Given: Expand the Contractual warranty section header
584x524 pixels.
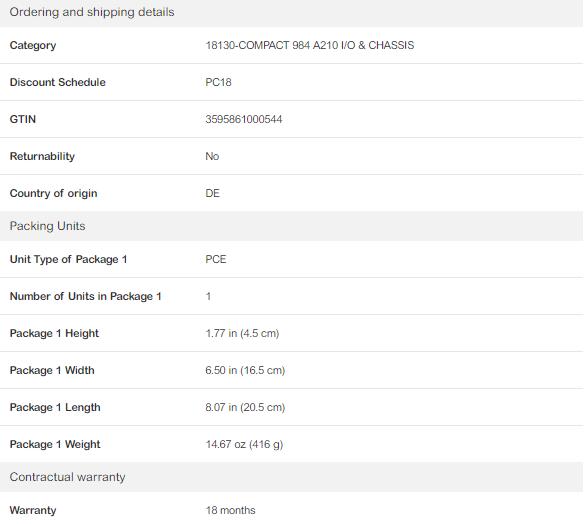Looking at the screenshot, I should 292,477.
